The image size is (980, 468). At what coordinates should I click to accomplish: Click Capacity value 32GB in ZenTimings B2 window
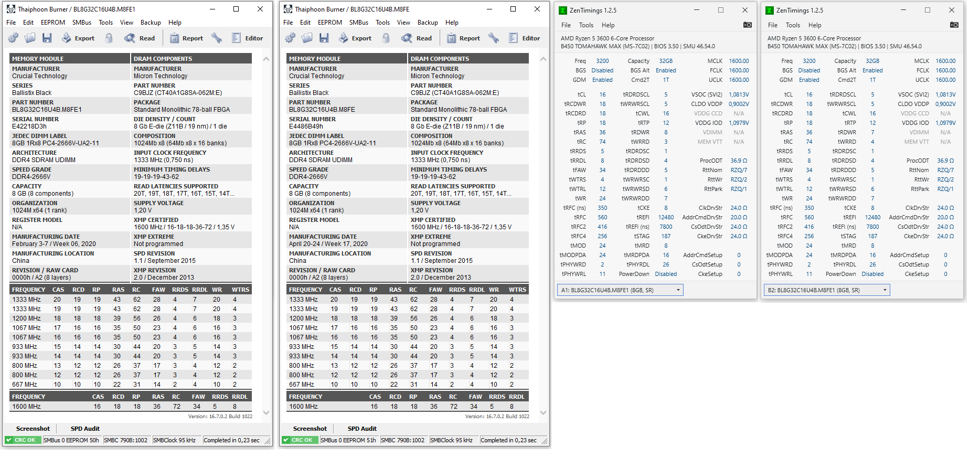[x=872, y=61]
